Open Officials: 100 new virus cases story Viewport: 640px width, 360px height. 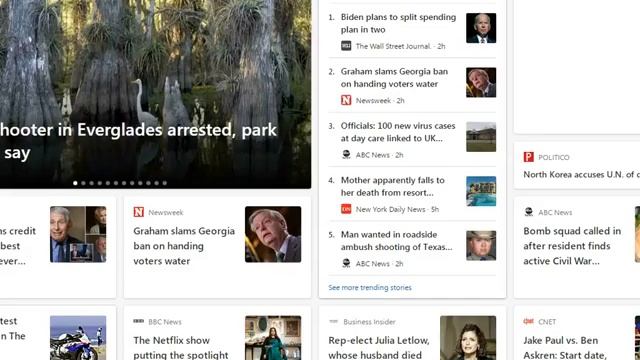(398, 132)
